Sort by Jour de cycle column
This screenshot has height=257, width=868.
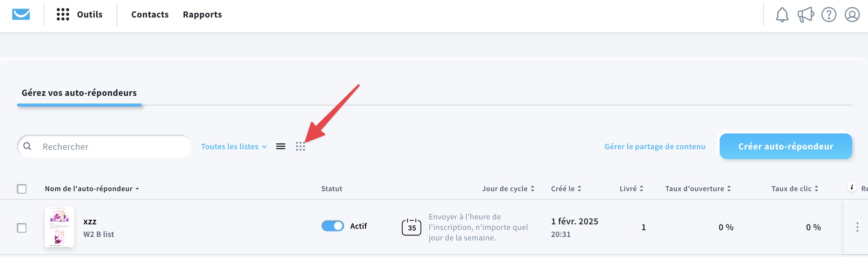(x=508, y=189)
